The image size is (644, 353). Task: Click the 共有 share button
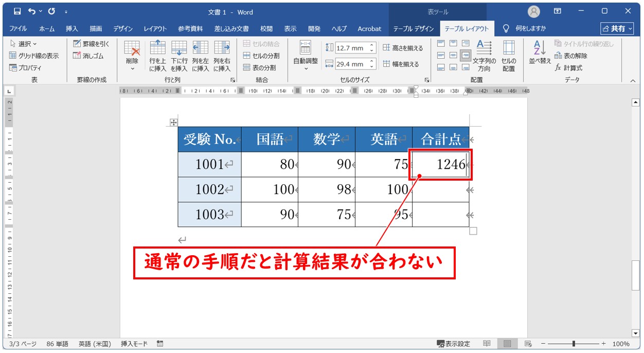617,29
